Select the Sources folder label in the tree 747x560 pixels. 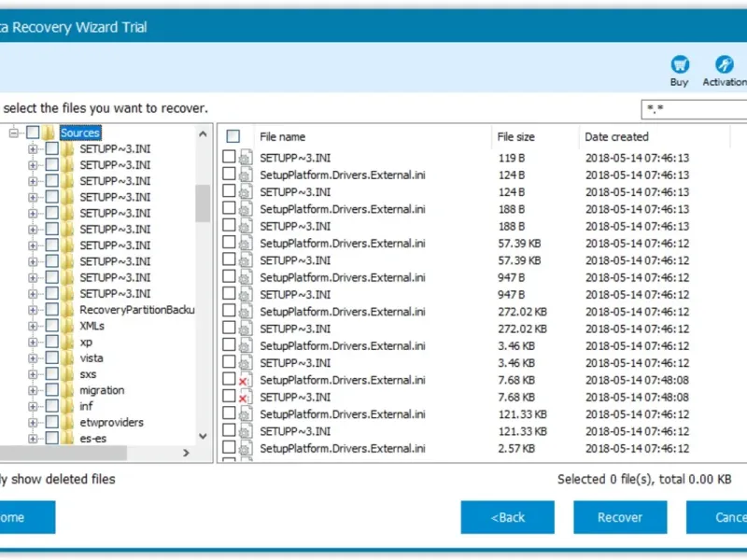pos(80,133)
